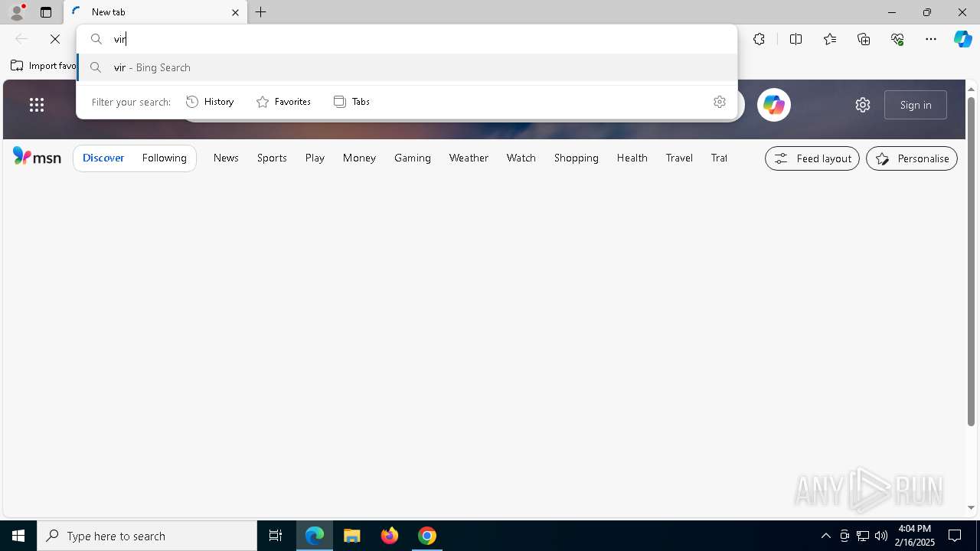Open the profile icon in the title bar
The image size is (980, 551).
(17, 12)
